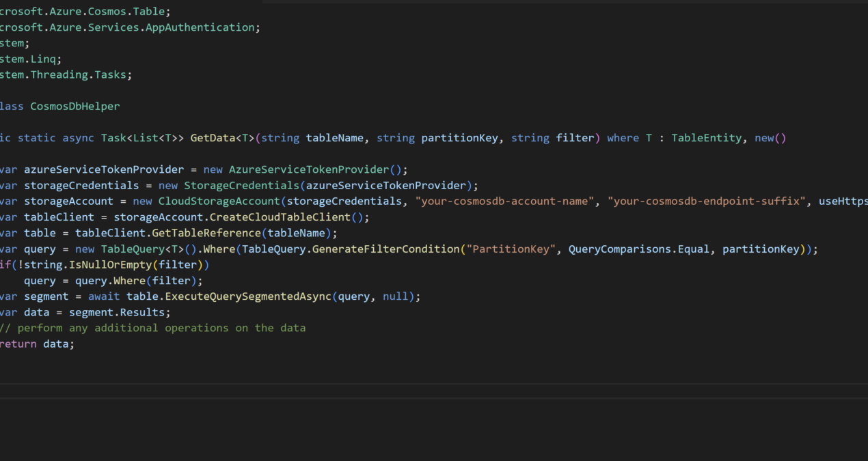Click the Cosmos.Table using directive line
Image resolution: width=868 pixels, height=461 pixels.
[85, 12]
